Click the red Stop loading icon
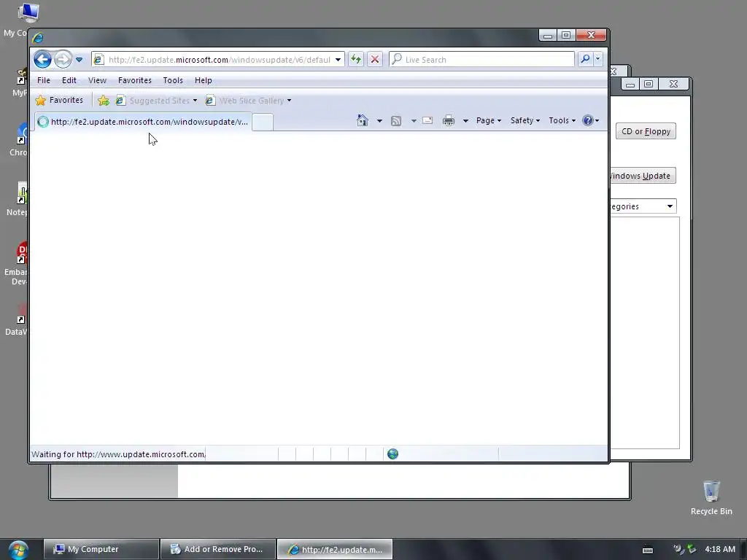This screenshot has width=747, height=560. 375,60
